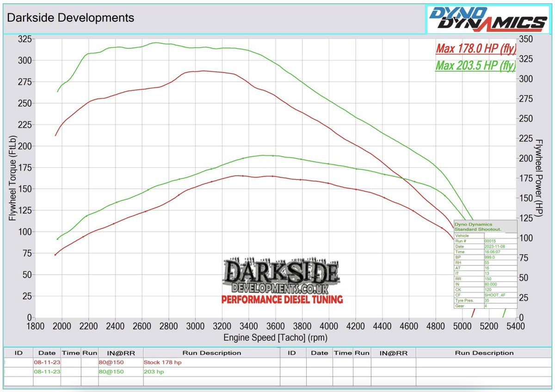555x392 pixels.
Task: Select the RH value 55
Action: pos(487,263)
